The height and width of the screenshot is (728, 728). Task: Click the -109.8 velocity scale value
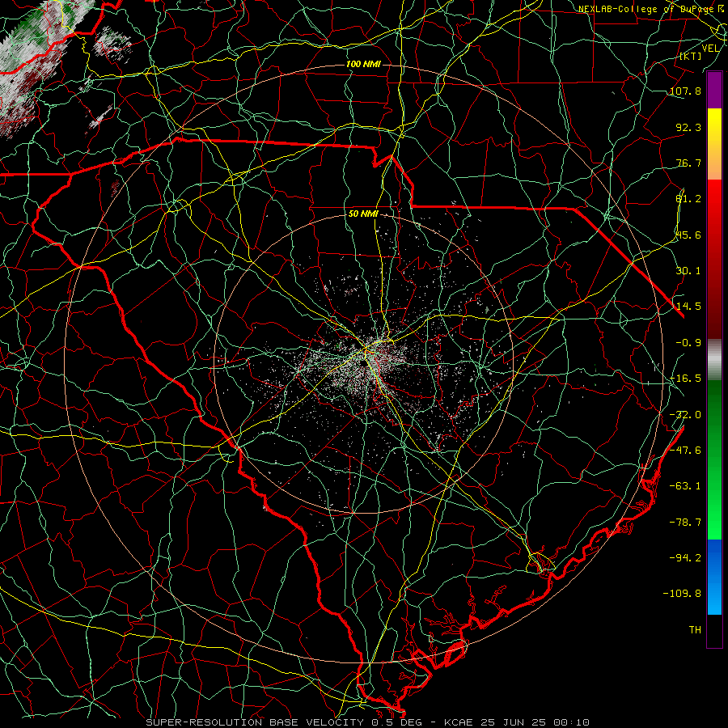tap(682, 594)
